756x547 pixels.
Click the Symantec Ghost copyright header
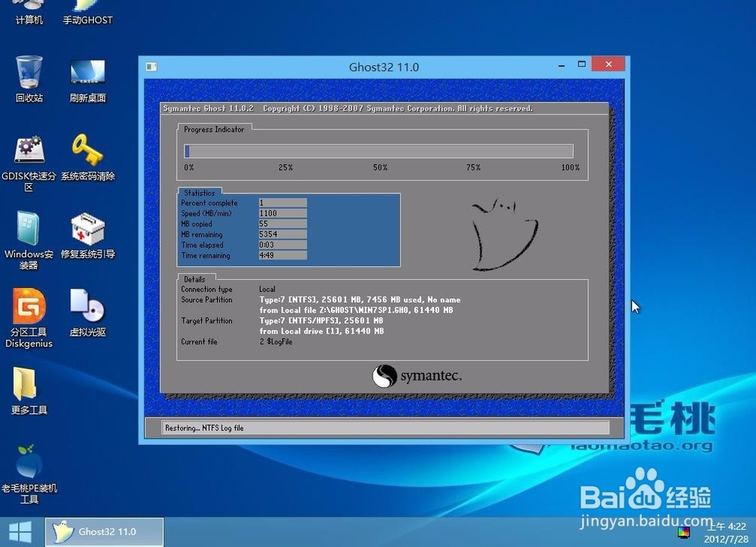(348, 108)
